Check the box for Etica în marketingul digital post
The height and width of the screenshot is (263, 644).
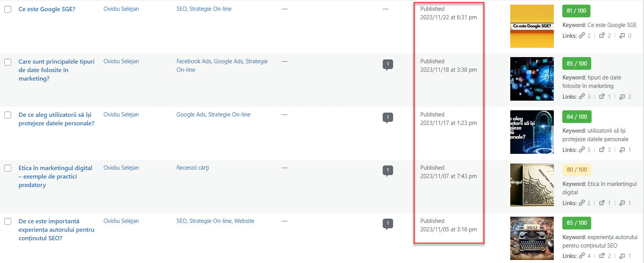click(8, 168)
